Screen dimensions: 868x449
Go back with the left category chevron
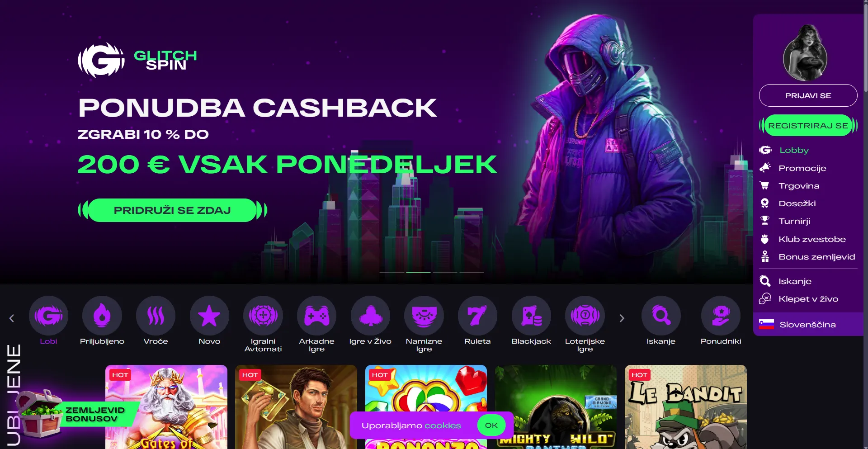point(12,318)
